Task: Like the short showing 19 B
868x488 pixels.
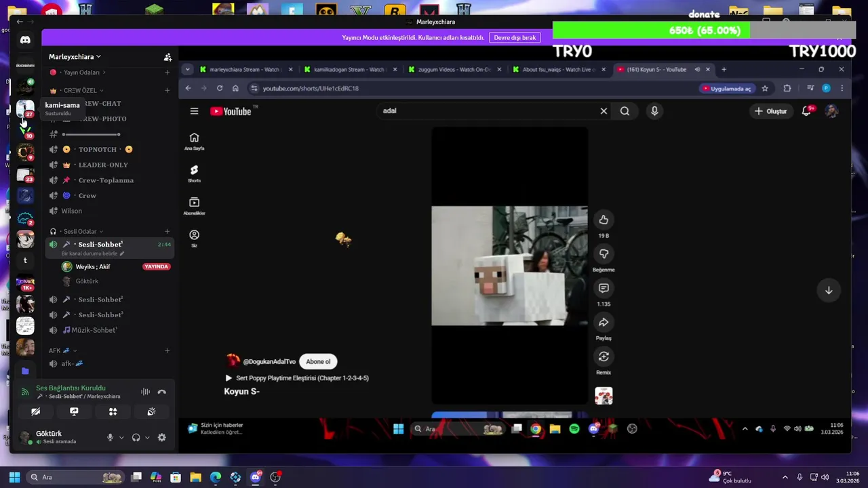Action: pos(604,220)
